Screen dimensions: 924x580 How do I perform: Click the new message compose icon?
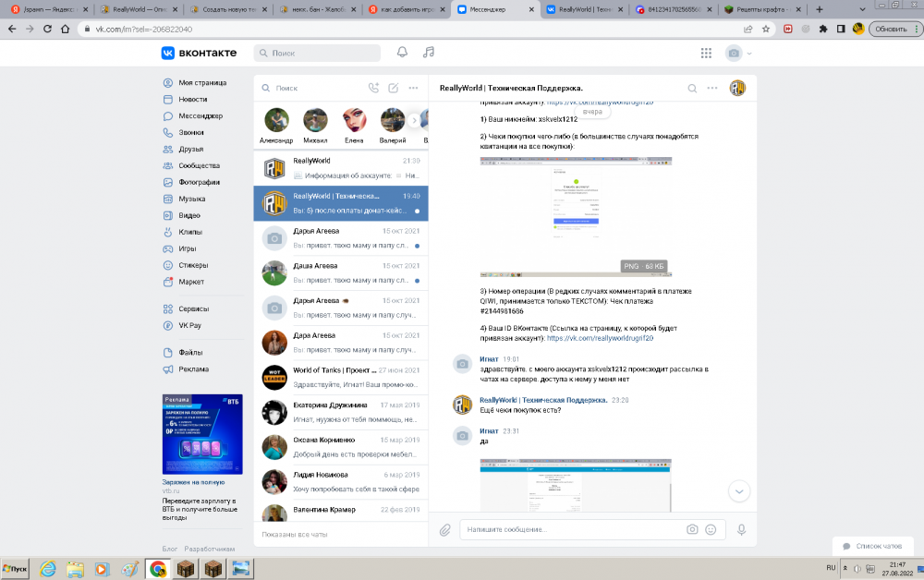[393, 88]
